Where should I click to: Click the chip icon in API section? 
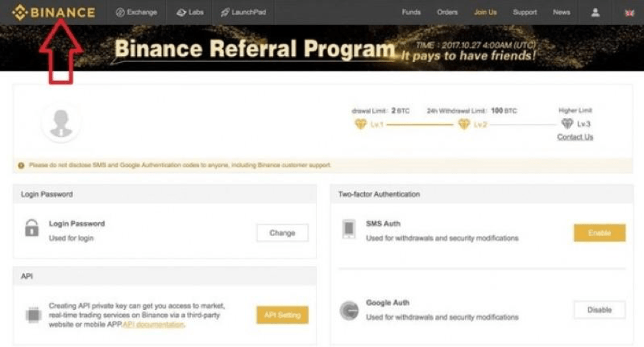(33, 315)
